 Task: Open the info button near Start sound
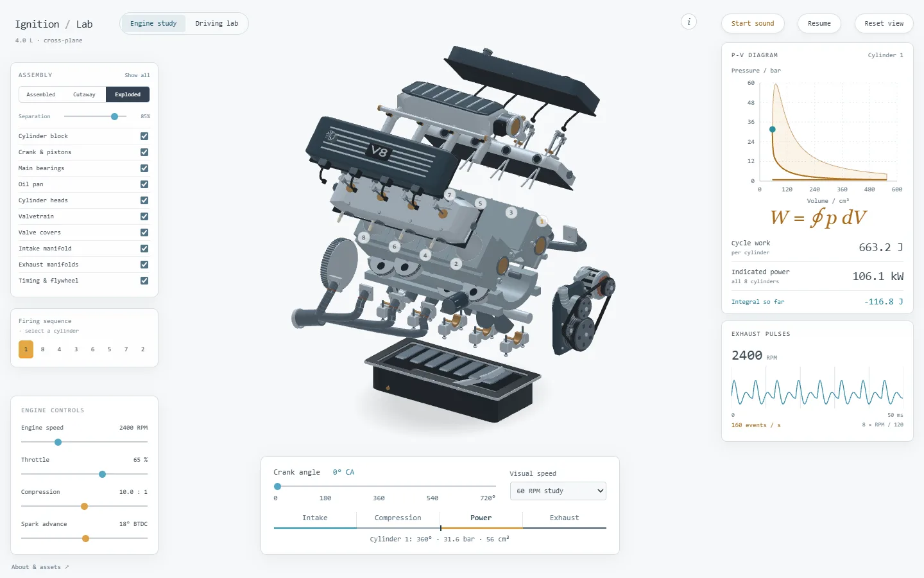(689, 22)
